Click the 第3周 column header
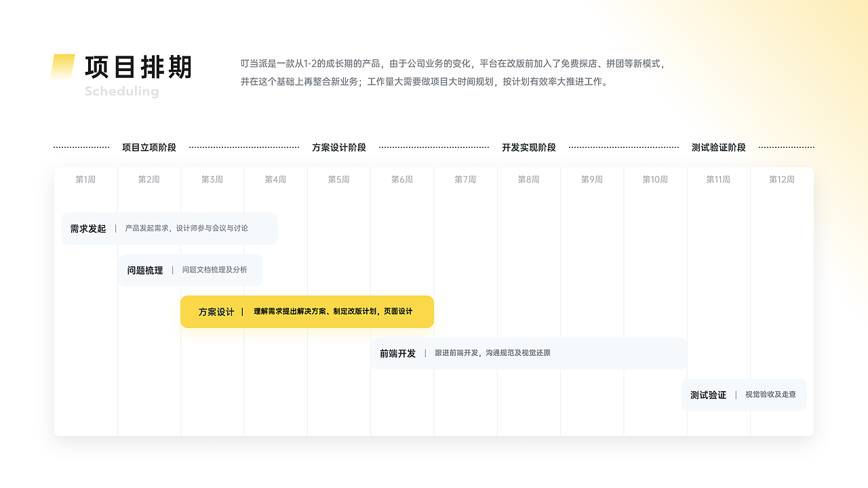 (x=212, y=180)
